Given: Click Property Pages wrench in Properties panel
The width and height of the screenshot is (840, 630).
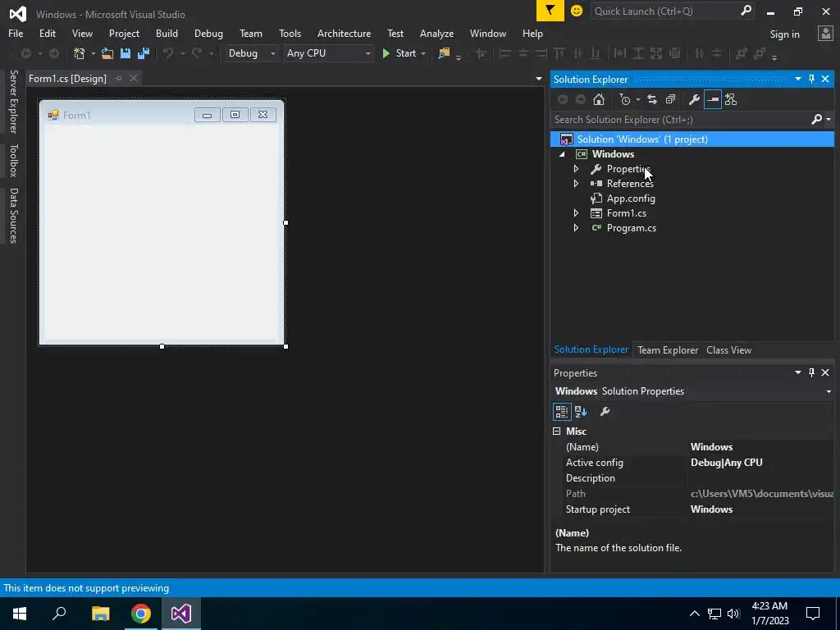Looking at the screenshot, I should pyautogui.click(x=605, y=412).
